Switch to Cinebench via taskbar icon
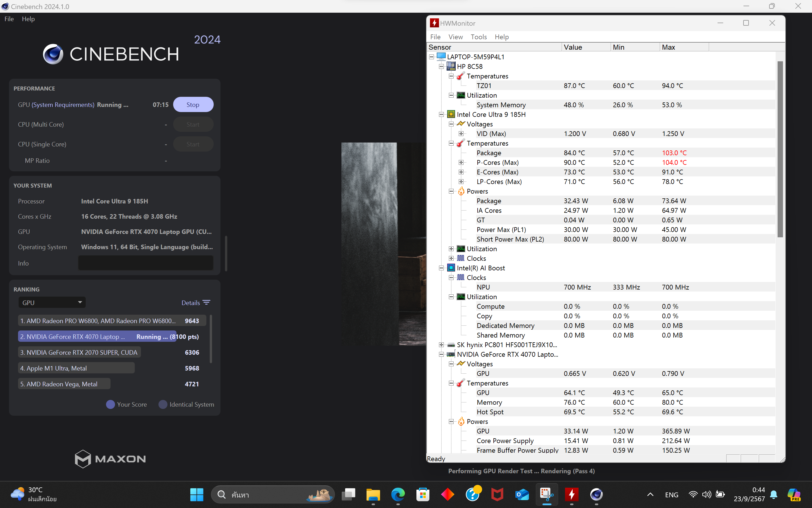 [597, 494]
